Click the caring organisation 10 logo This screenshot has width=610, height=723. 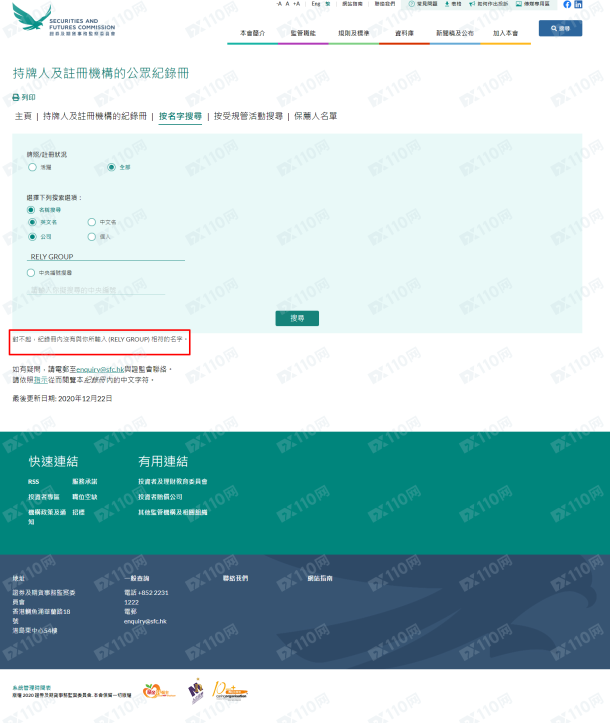tap(230, 691)
